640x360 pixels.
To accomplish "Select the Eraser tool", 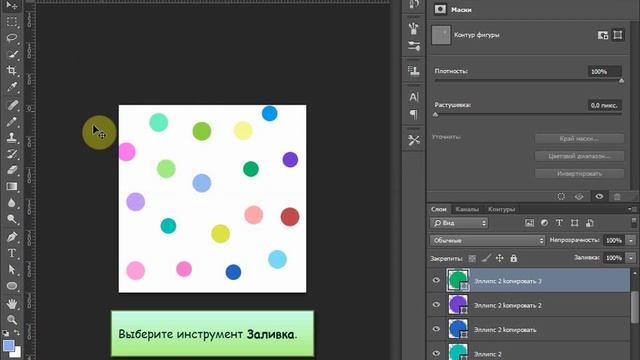I will (12, 170).
